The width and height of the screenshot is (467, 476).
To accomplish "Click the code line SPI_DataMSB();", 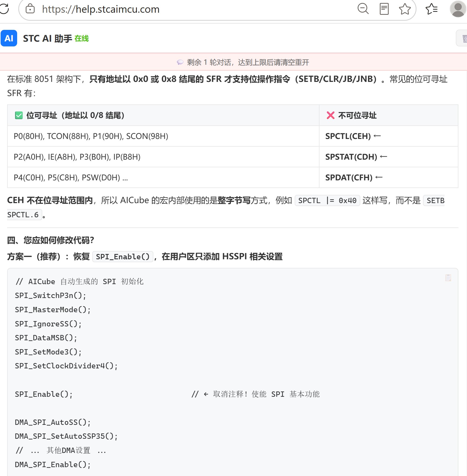I will point(46,338).
